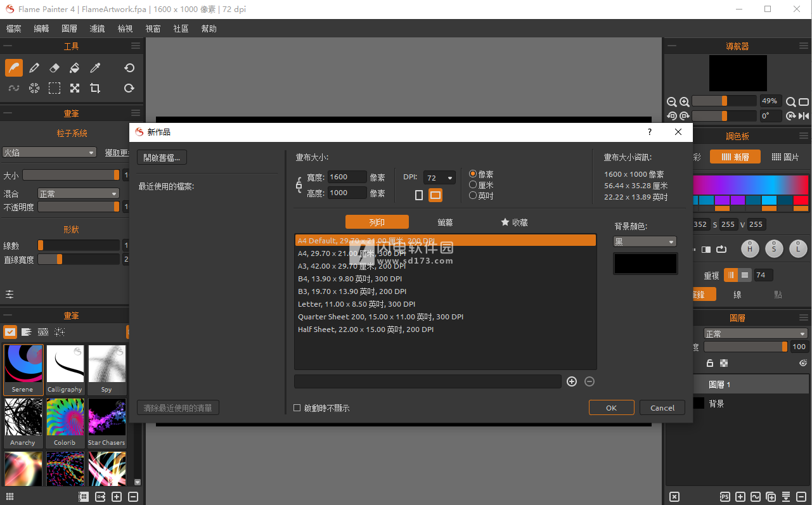Open background color dropdown showing 黑

pyautogui.click(x=645, y=241)
